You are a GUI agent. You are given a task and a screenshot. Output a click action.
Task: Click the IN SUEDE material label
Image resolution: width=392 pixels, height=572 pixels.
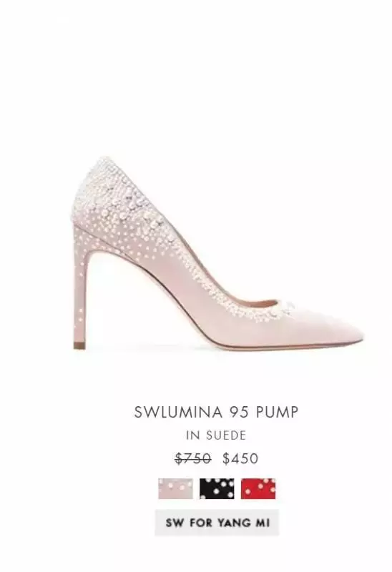tap(216, 435)
